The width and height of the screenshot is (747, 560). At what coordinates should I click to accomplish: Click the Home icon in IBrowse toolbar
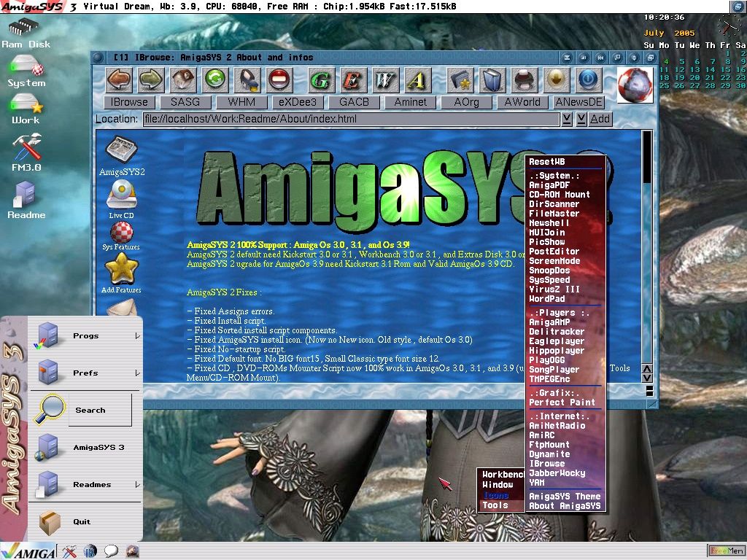click(x=183, y=79)
